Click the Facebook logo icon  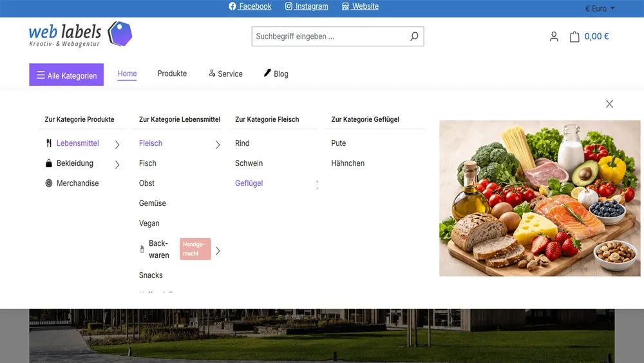coord(232,6)
